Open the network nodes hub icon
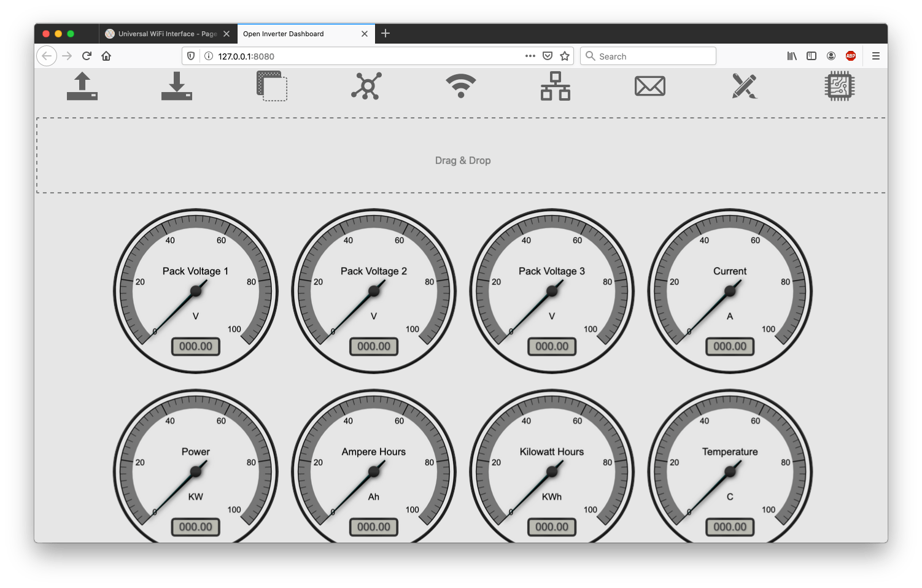 (366, 86)
